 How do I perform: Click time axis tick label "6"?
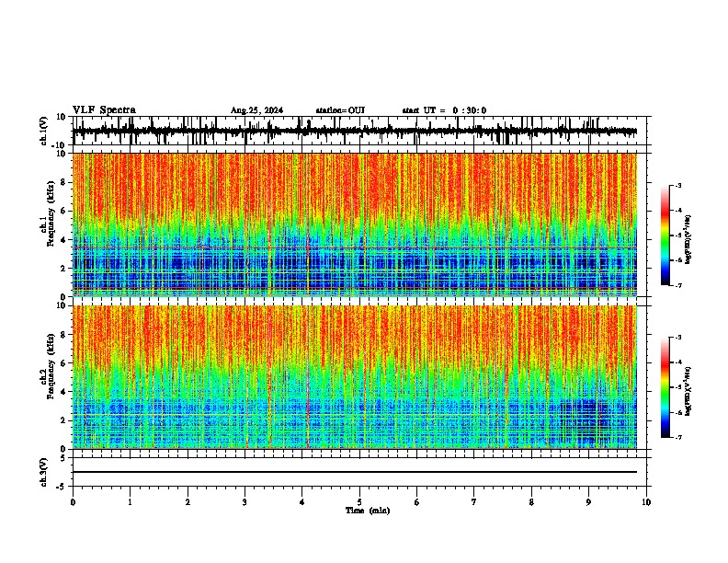416,502
